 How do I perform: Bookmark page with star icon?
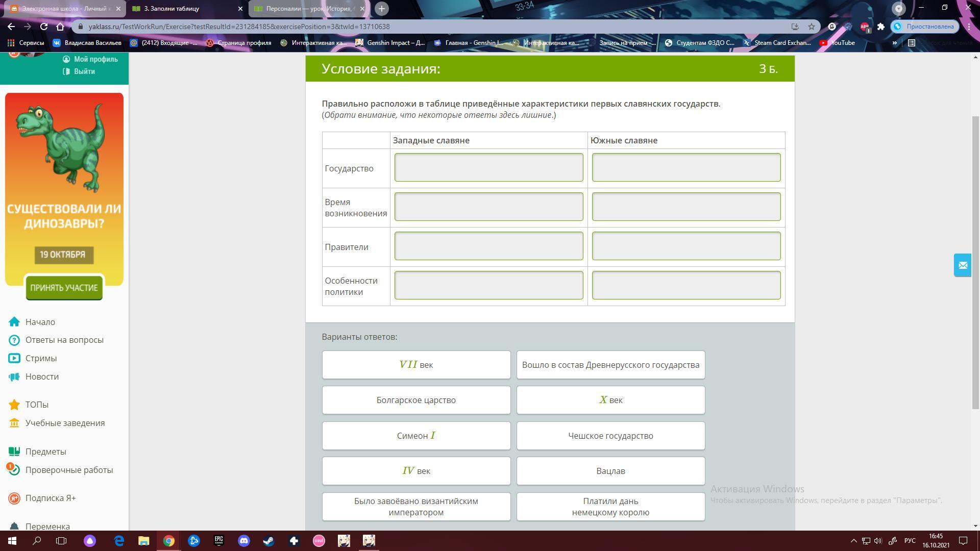point(811,27)
